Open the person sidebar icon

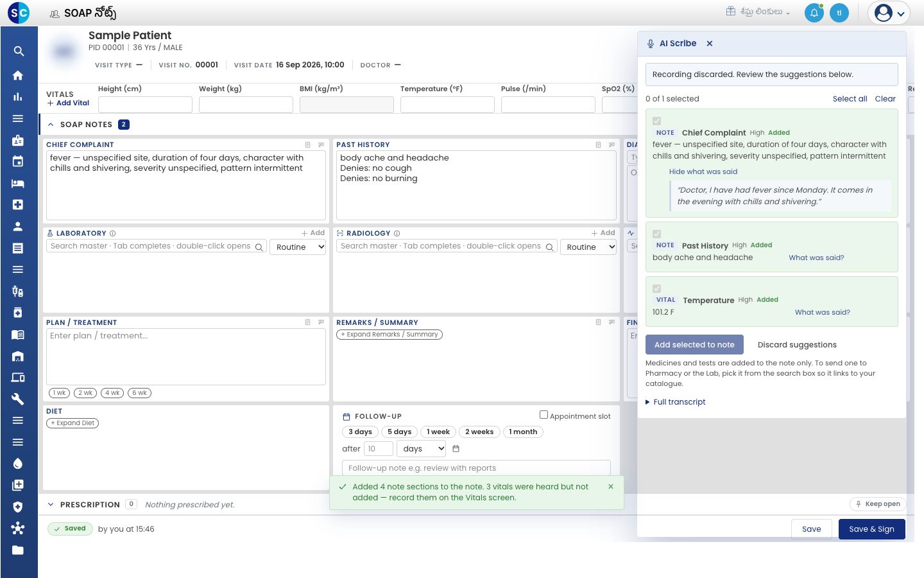point(18,226)
